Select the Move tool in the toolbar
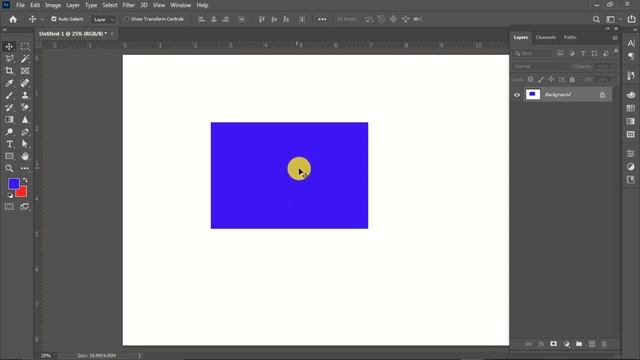The height and width of the screenshot is (360, 640). coord(9,47)
